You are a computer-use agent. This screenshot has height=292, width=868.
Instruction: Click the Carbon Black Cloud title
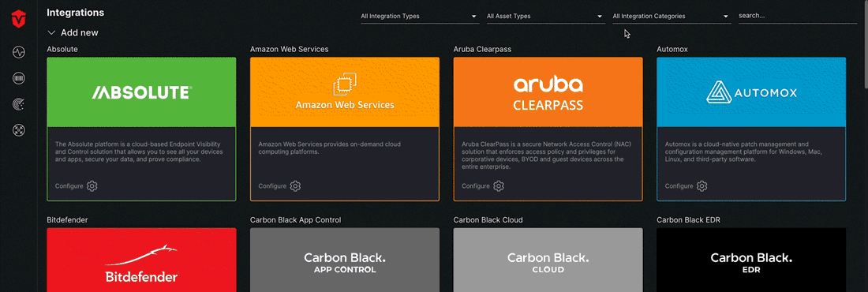point(488,220)
